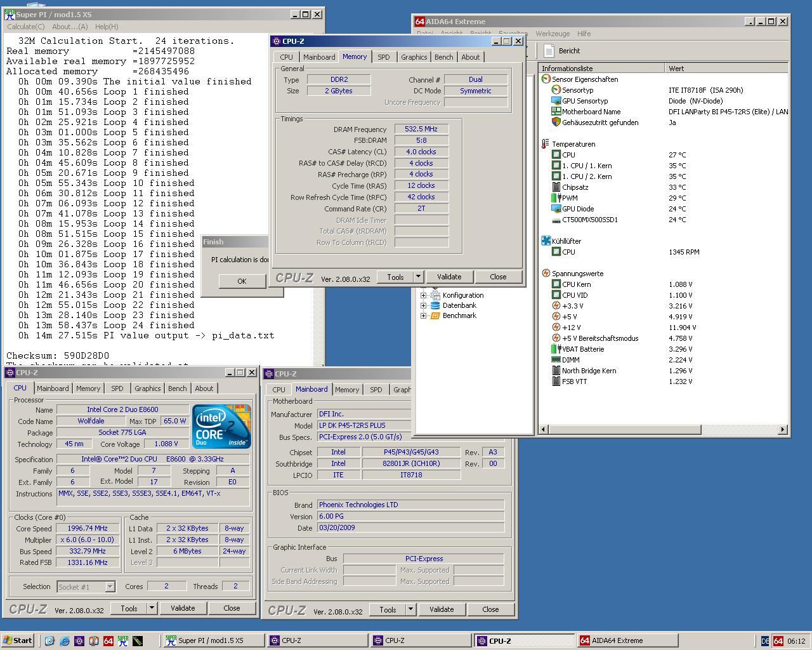This screenshot has width=812, height=650.
Task: Switch to SPD tab in Memory CPU-Z window
Action: coord(384,57)
